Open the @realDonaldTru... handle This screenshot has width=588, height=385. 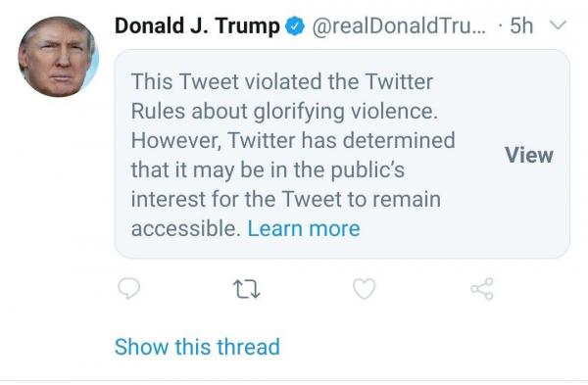tap(398, 26)
